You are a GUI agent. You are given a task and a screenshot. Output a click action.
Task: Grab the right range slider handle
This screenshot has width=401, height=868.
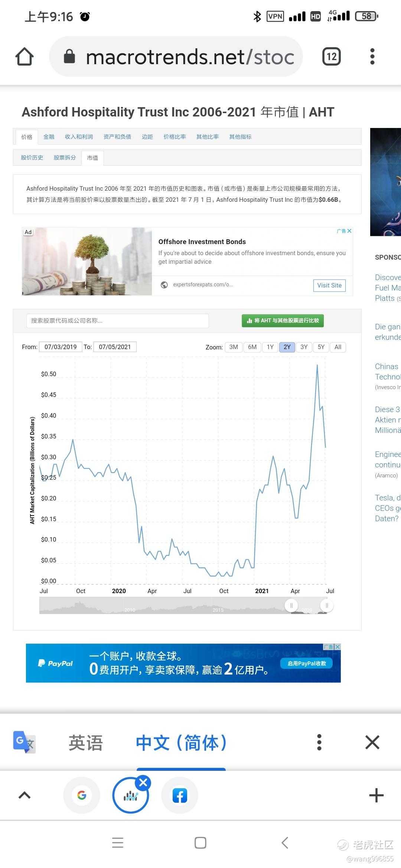[x=327, y=605]
